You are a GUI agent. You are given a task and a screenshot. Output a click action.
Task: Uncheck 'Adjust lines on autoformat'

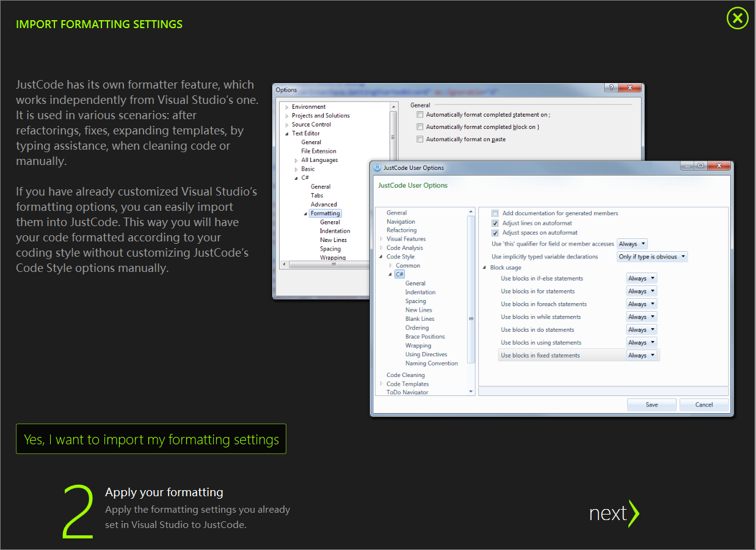tap(495, 223)
